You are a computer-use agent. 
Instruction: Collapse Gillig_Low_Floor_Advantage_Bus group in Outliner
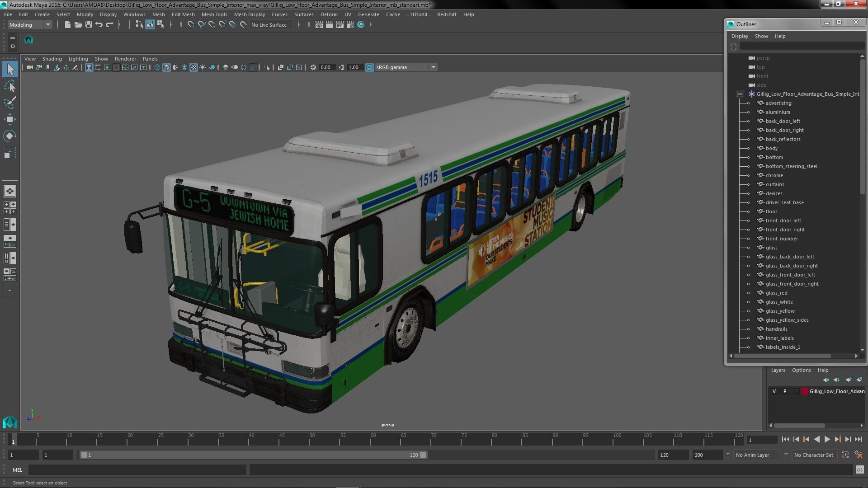pyautogui.click(x=740, y=94)
